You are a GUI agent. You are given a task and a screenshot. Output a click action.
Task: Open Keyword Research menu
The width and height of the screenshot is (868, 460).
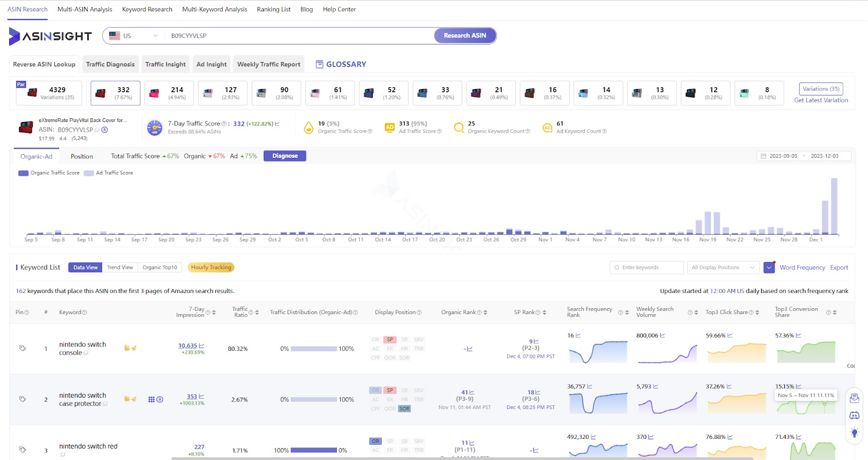[147, 9]
